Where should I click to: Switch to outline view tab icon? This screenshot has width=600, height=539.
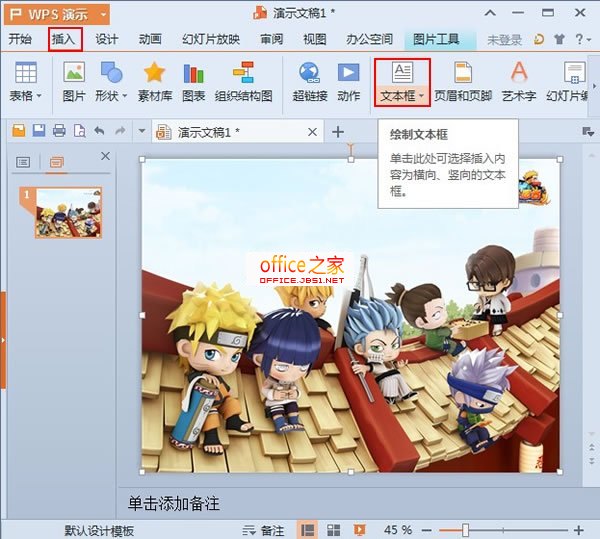coord(23,162)
